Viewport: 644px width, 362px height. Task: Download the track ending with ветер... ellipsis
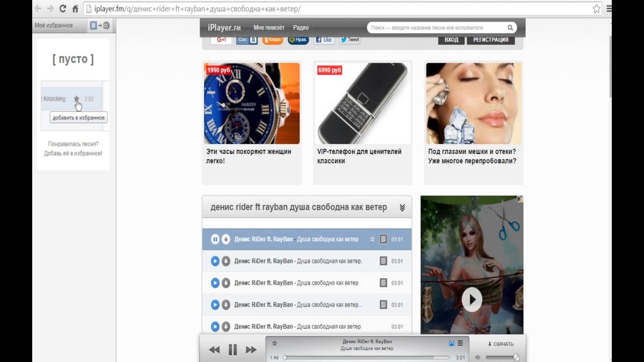click(226, 305)
